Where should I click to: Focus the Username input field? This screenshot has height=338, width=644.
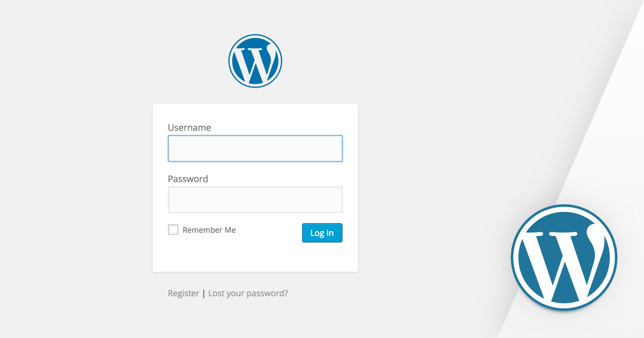(x=255, y=149)
